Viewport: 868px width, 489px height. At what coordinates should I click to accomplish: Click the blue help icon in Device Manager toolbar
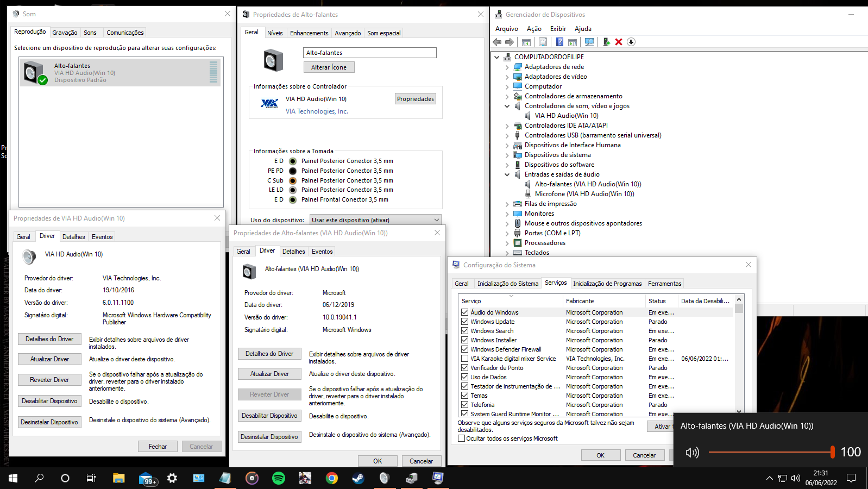pos(559,42)
